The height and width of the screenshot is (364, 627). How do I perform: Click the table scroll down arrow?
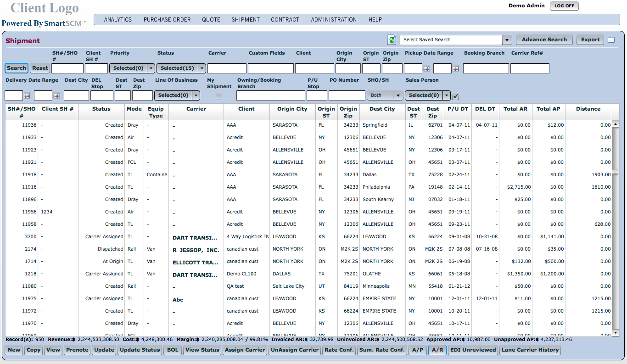tap(616, 333)
